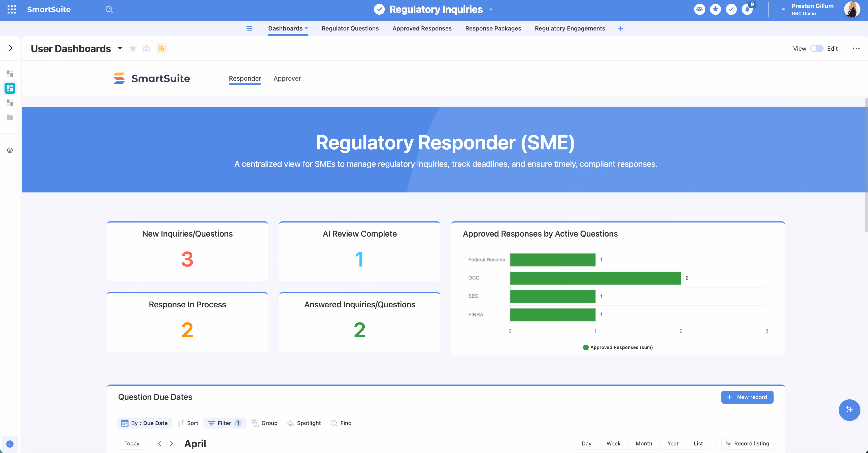868x453 pixels.
Task: Open favorites star in top header
Action: coord(715,9)
